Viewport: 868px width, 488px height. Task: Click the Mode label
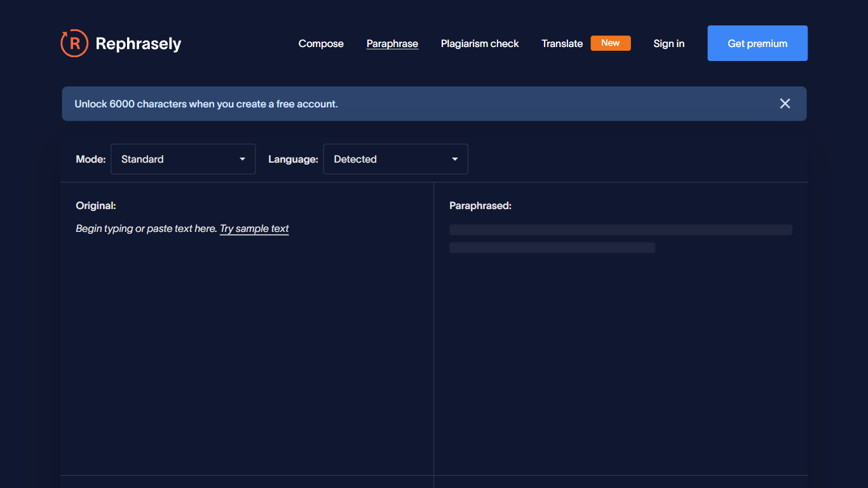[91, 159]
